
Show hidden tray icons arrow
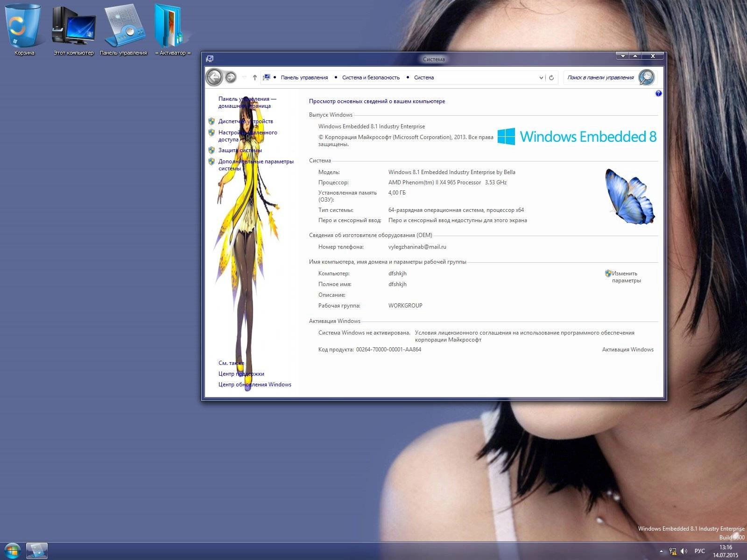pyautogui.click(x=661, y=551)
